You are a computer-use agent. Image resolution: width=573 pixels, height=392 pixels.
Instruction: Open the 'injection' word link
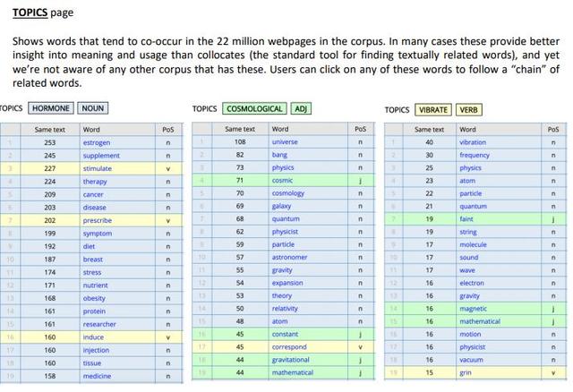[96, 350]
